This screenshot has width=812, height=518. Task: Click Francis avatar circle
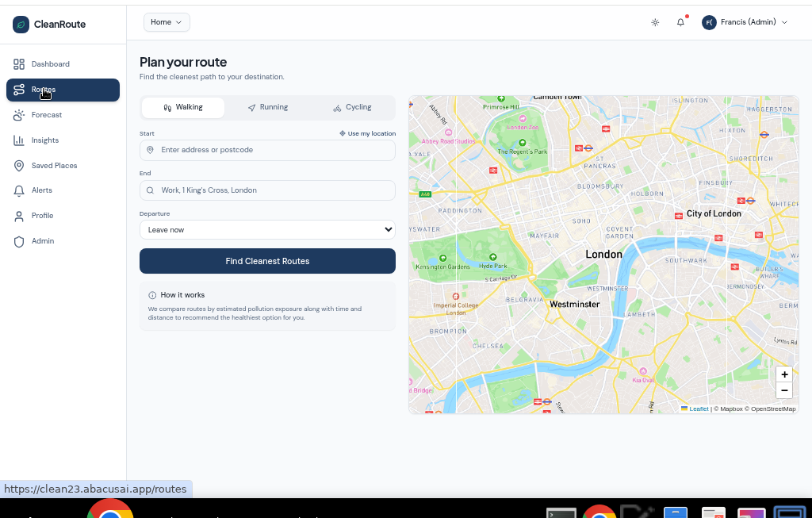coord(709,22)
